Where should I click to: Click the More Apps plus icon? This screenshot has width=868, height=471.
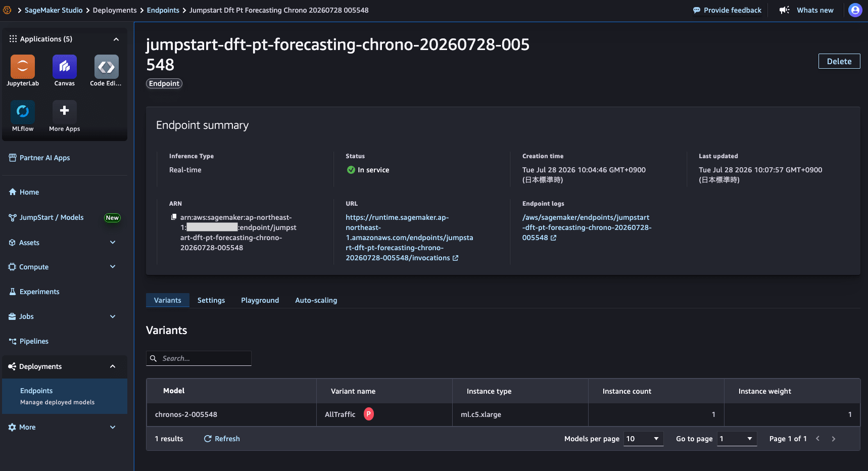pyautogui.click(x=65, y=112)
